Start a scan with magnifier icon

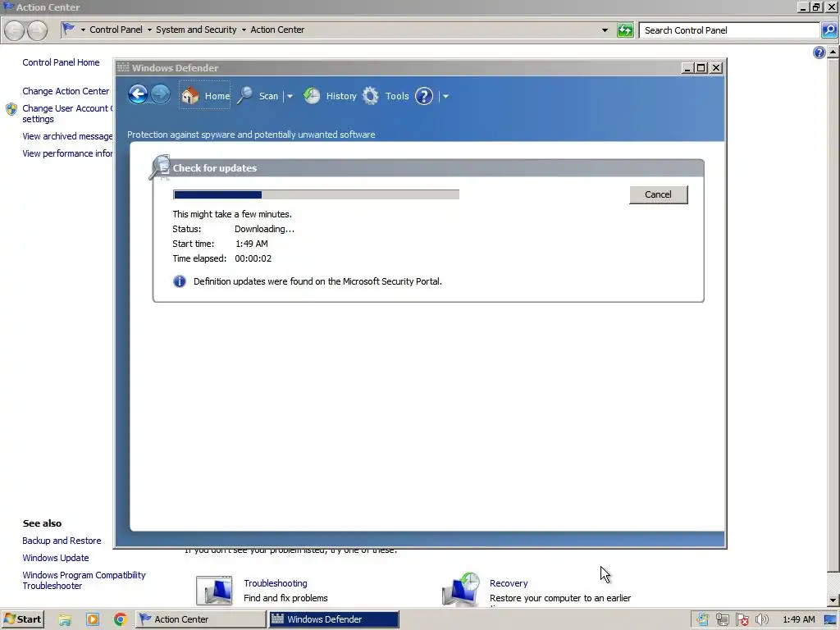pos(245,96)
